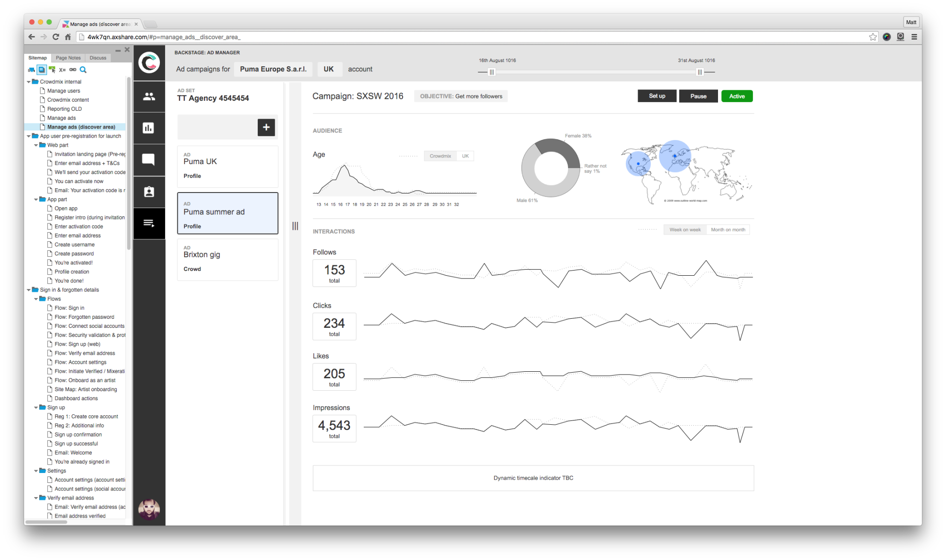This screenshot has width=946, height=560.
Task: Switch to Discuss tab
Action: pos(98,58)
